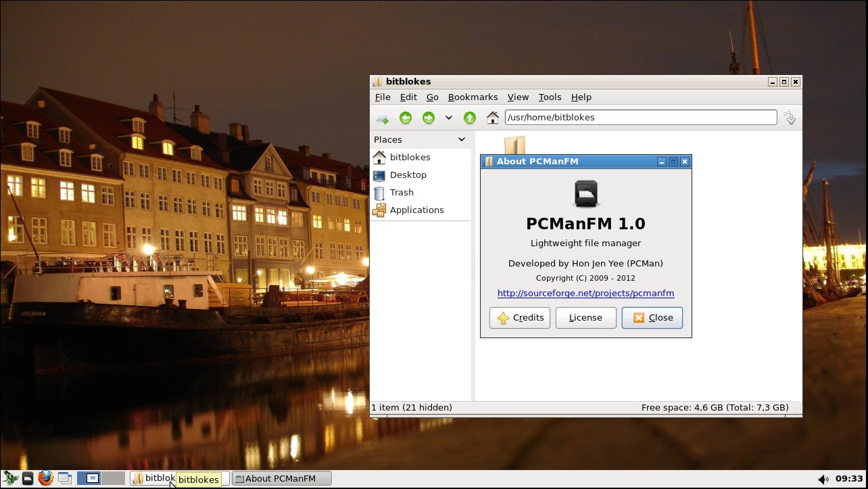Launch file manager from taskbar launcher icon
The image size is (868, 489).
(28, 479)
